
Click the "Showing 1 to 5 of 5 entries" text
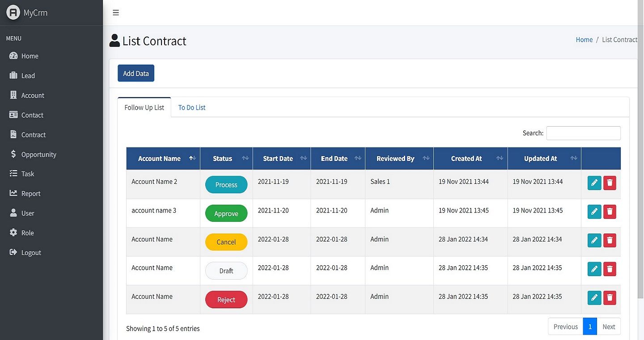pos(163,328)
